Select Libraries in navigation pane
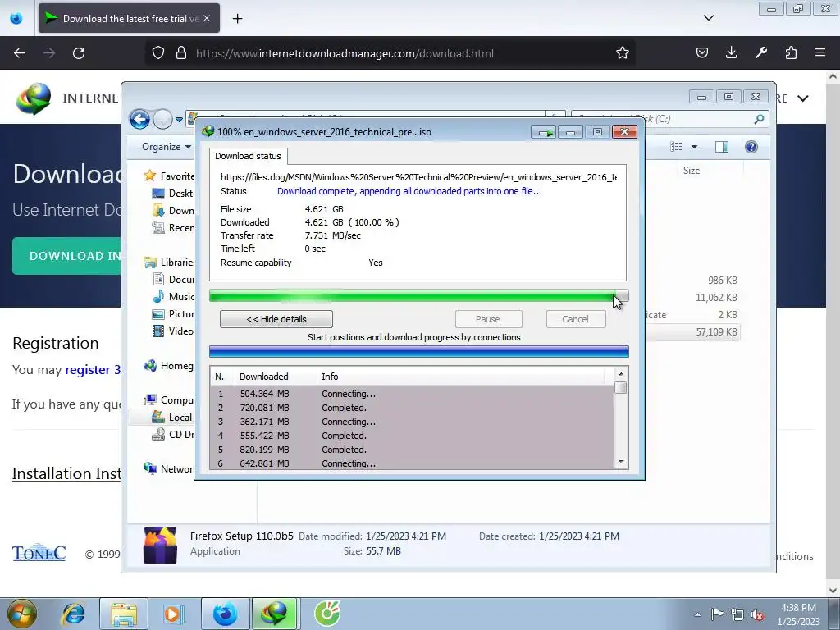 coord(168,262)
